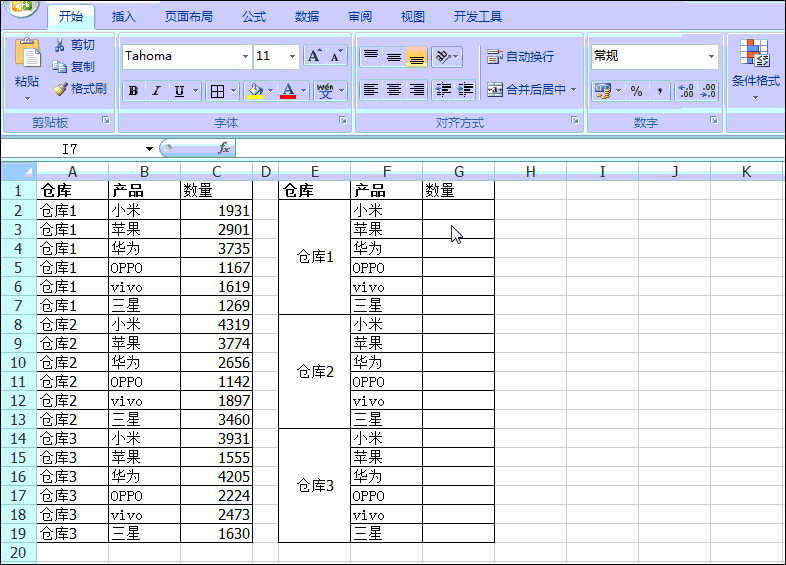Apply the red font color swatch
Screen dimensions: 786x565
[288, 91]
